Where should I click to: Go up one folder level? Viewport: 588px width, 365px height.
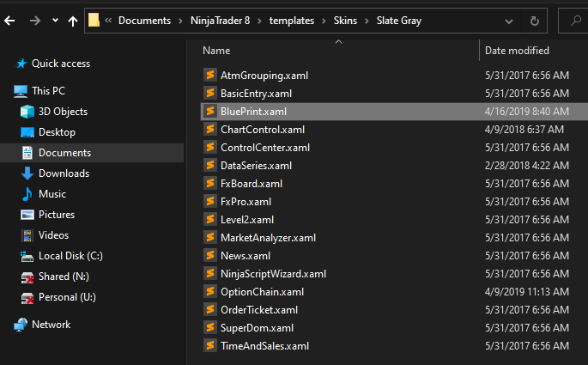click(x=72, y=20)
